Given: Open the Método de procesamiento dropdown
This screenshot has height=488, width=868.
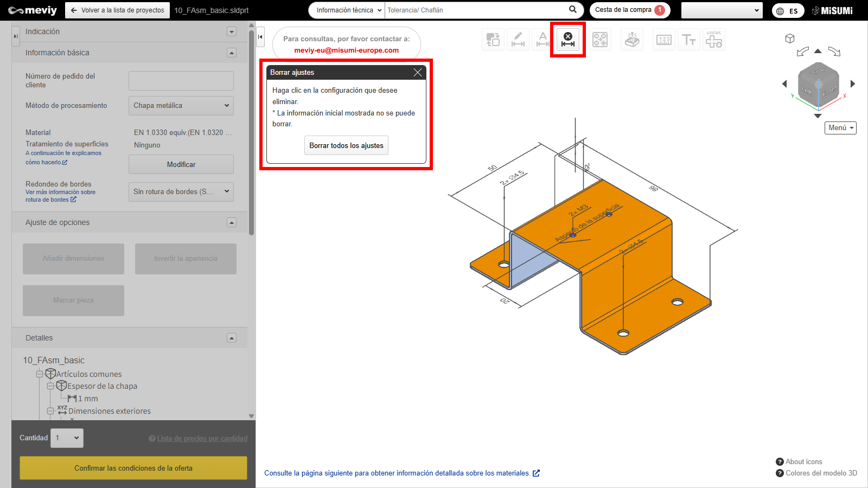Looking at the screenshot, I should [181, 106].
